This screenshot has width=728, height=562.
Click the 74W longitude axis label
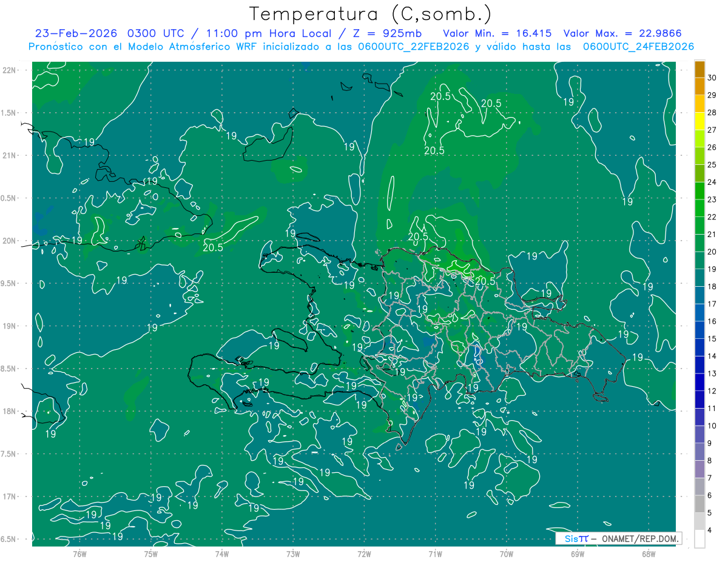221,554
